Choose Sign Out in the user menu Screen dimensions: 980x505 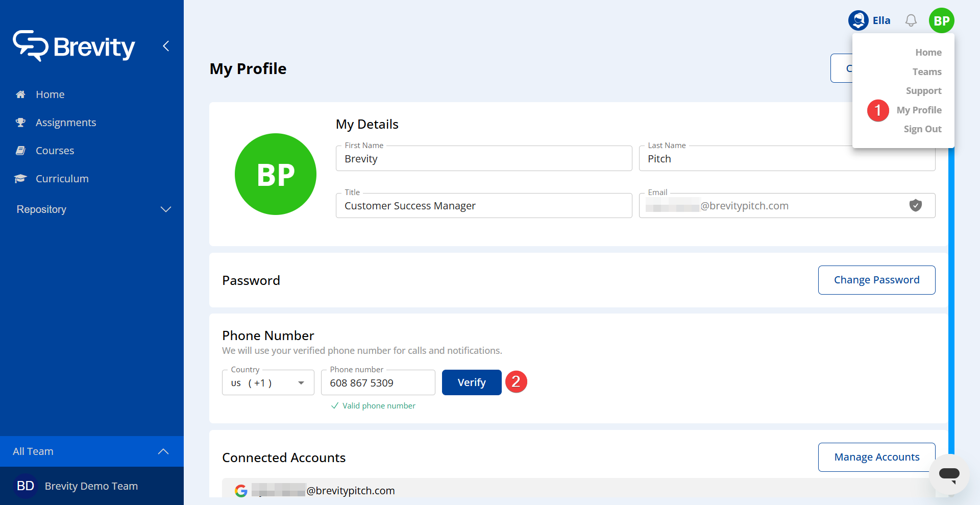[x=923, y=129]
